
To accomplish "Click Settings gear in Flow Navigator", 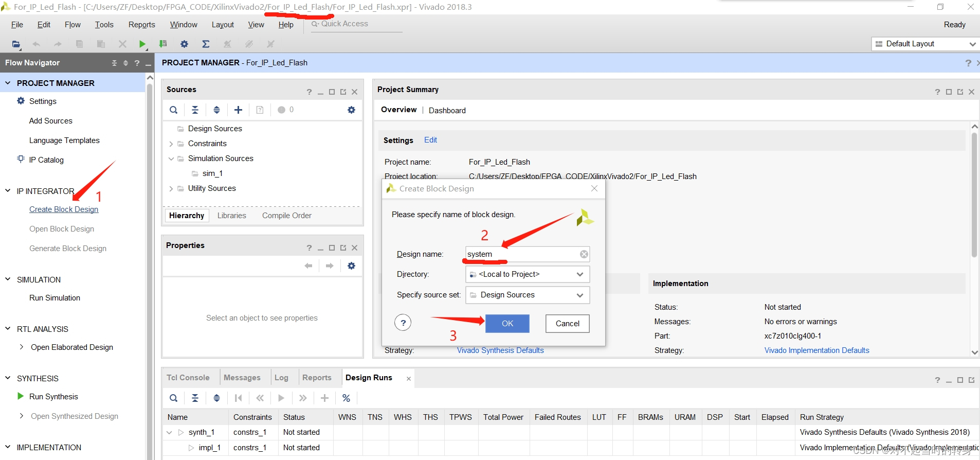I will point(21,101).
